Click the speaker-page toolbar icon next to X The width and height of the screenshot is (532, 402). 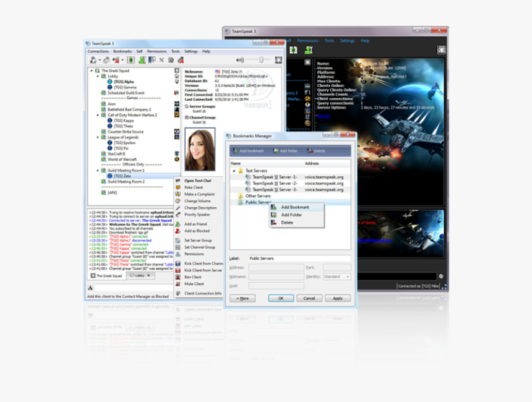coord(171,60)
